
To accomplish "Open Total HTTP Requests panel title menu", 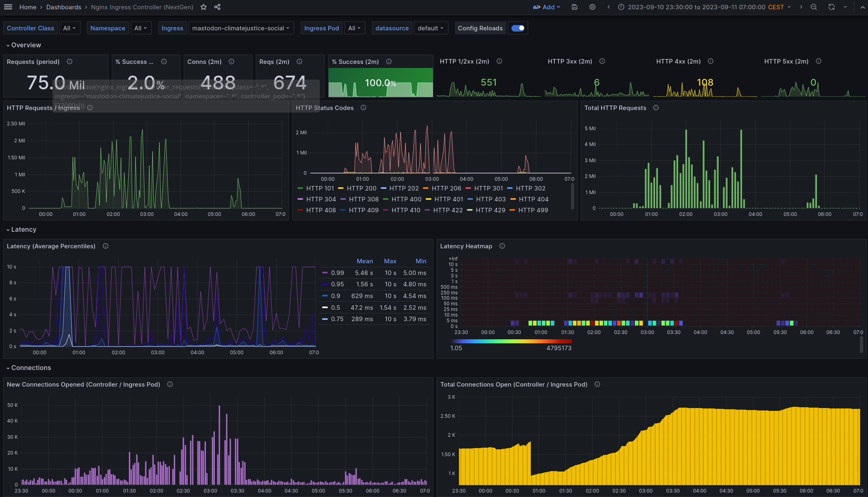I will [x=615, y=108].
